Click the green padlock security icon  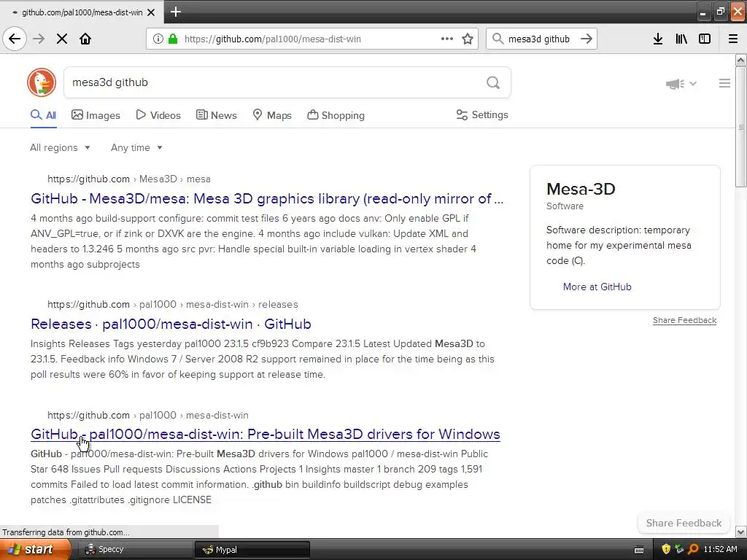pyautogui.click(x=172, y=39)
